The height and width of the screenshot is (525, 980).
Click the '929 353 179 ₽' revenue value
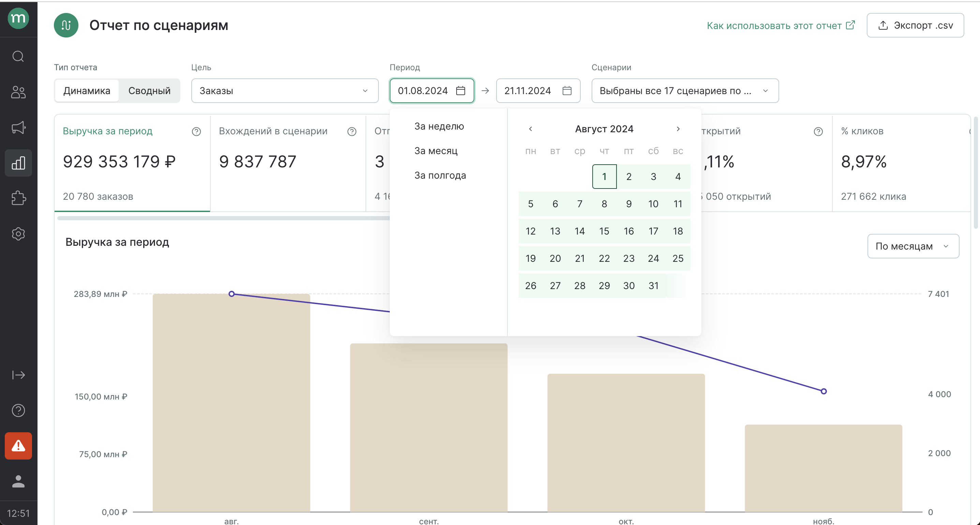pos(119,162)
